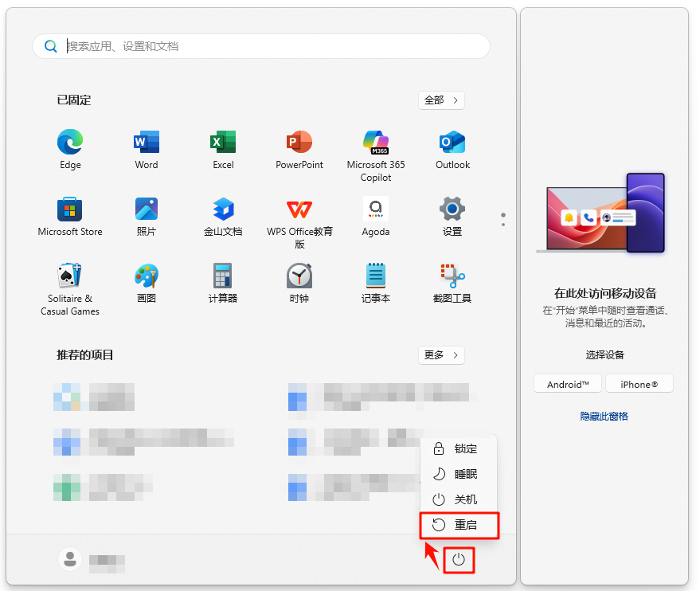Open the Outlook app
The height and width of the screenshot is (591, 700).
(452, 143)
